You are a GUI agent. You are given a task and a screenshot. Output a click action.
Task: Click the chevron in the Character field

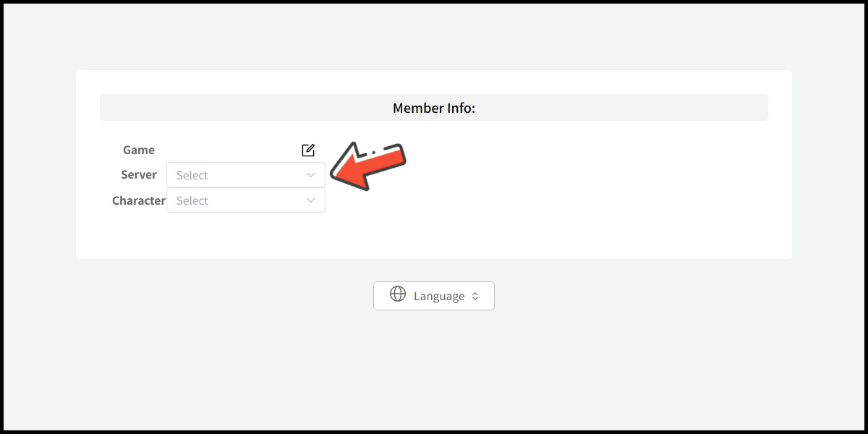click(311, 200)
